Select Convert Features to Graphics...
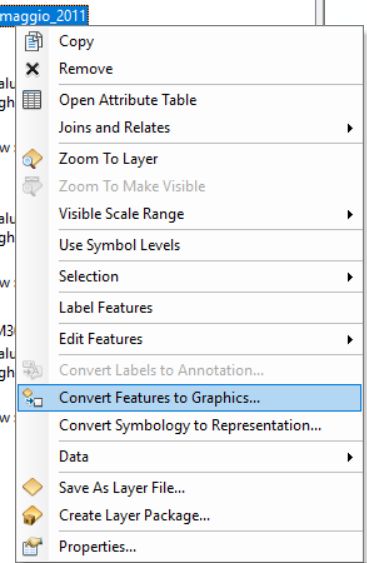The height and width of the screenshot is (563, 367). (x=190, y=398)
